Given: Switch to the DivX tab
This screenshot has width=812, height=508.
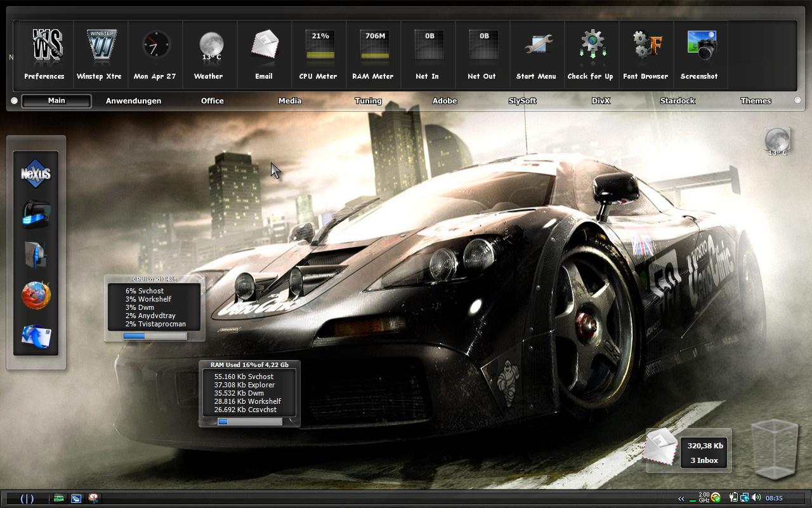Looking at the screenshot, I should click(x=601, y=101).
